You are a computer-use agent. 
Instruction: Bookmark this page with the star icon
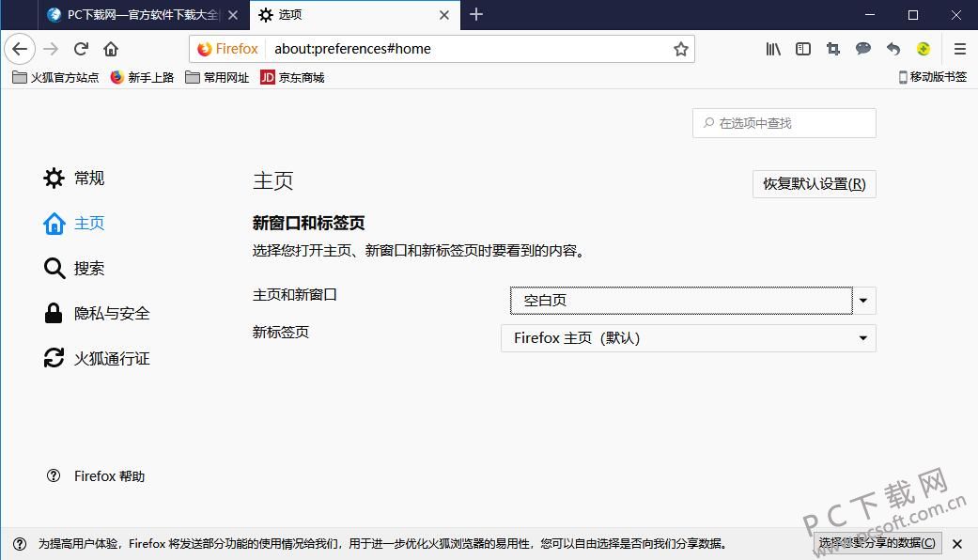pos(680,49)
